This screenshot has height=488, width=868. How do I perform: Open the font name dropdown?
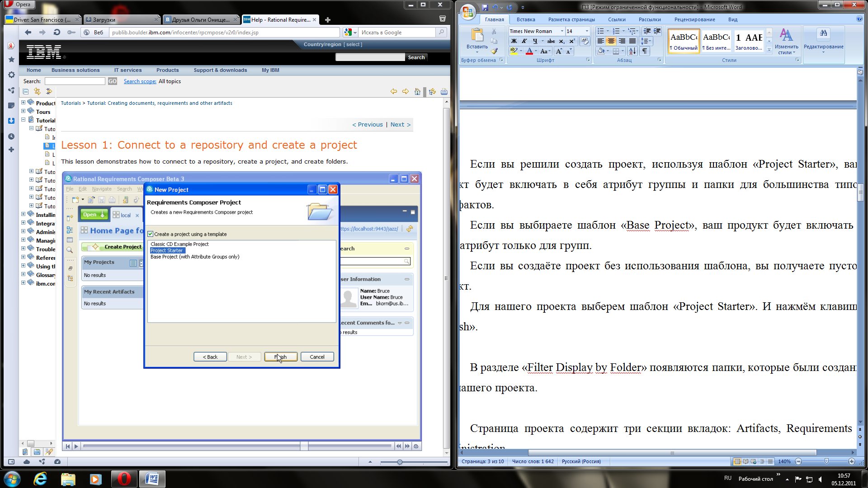point(562,31)
